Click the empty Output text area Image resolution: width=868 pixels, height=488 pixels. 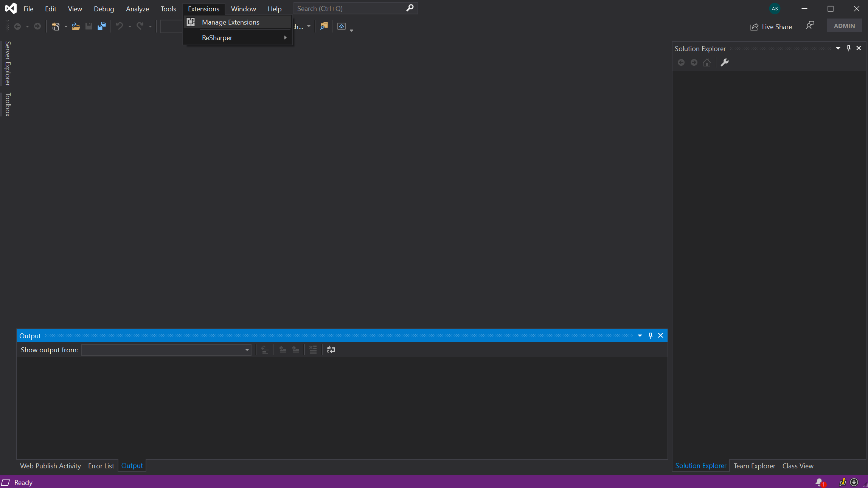point(342,408)
